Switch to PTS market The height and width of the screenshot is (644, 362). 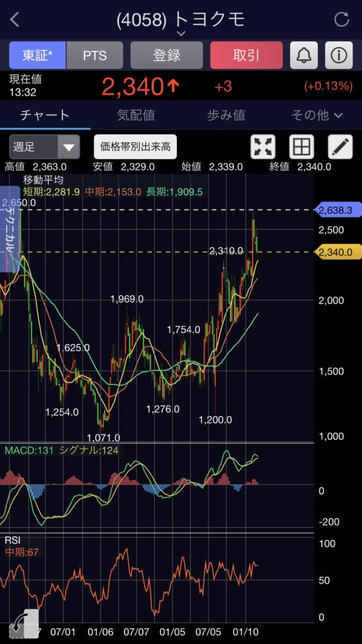click(x=94, y=55)
